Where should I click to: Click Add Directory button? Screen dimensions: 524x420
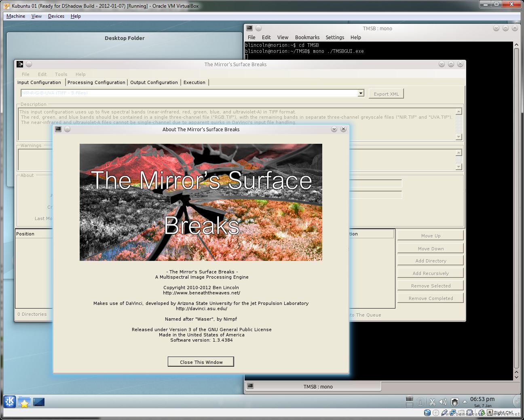click(431, 260)
